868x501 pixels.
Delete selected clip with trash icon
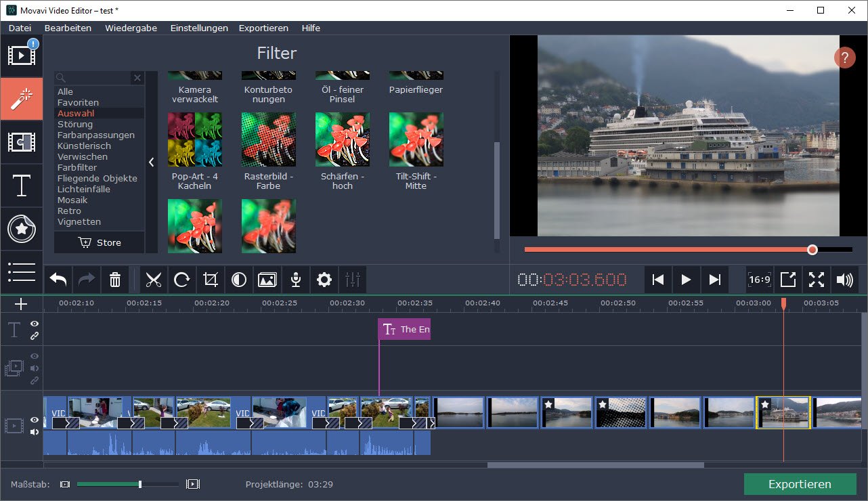[x=115, y=280]
